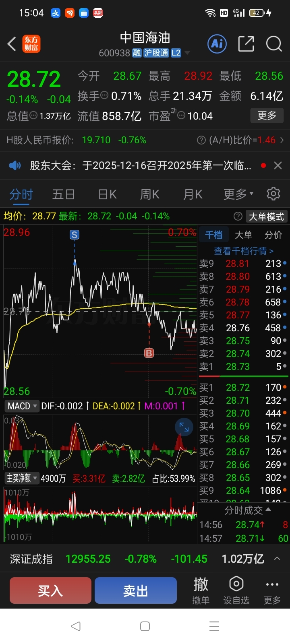
Task: Tap the share export icon
Action: coord(246,43)
